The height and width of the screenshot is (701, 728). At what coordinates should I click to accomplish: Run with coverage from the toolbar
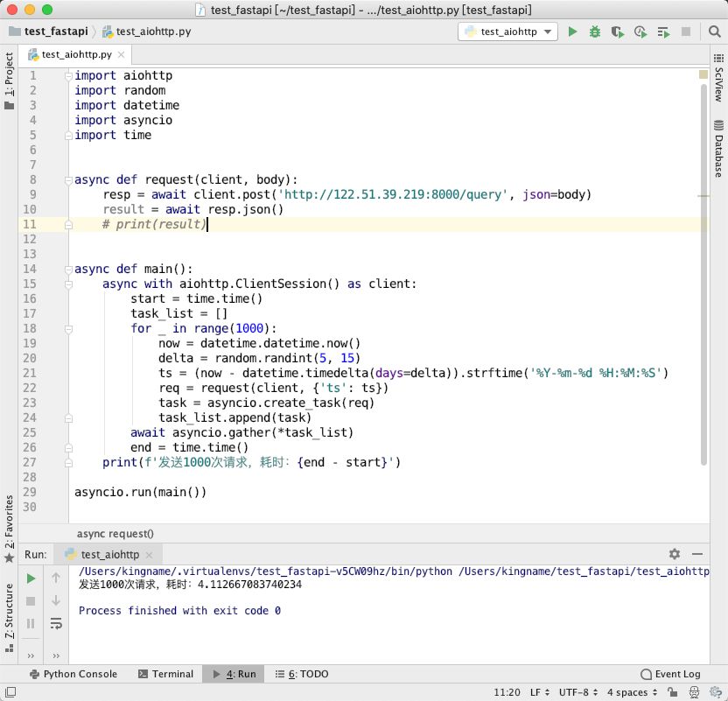coord(617,32)
